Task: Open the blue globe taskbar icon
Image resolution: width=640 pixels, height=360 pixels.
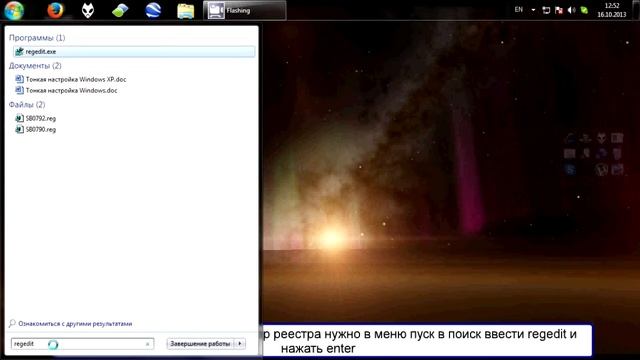Action: [x=153, y=11]
